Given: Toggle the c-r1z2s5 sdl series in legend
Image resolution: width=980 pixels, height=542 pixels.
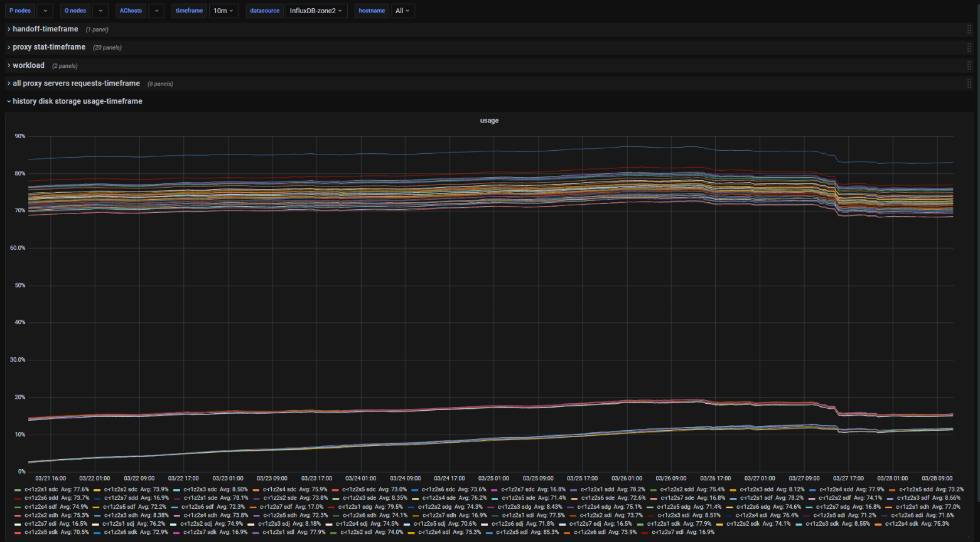Looking at the screenshot, I should pos(512,532).
